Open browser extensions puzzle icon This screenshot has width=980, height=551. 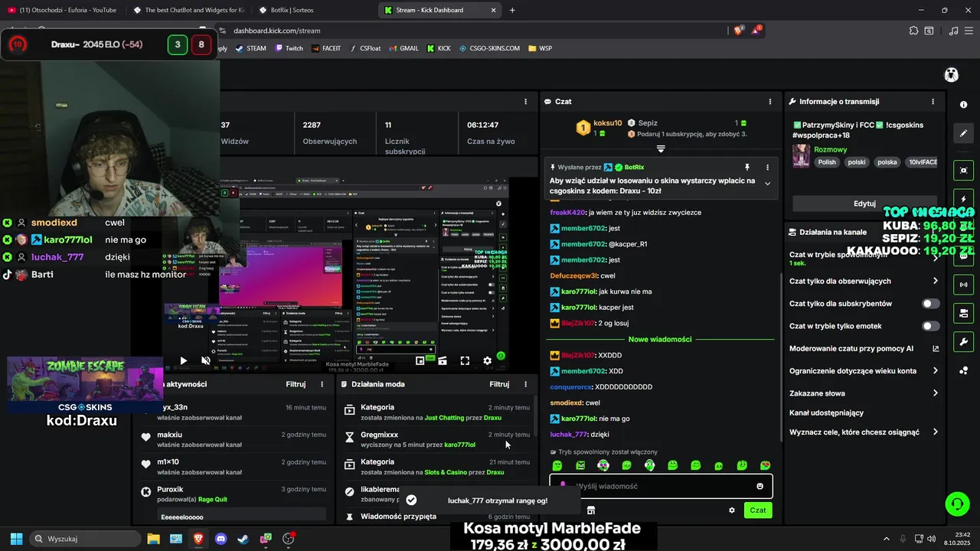913,31
